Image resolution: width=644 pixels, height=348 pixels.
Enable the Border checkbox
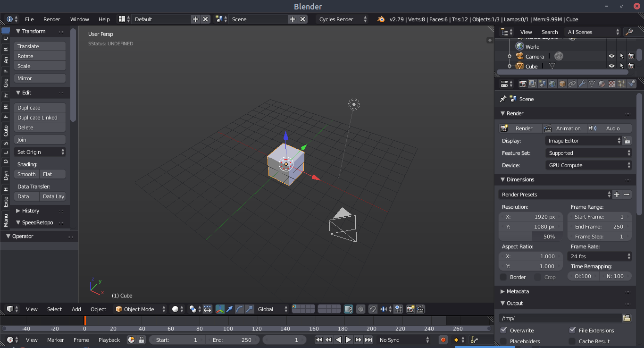tap(503, 277)
